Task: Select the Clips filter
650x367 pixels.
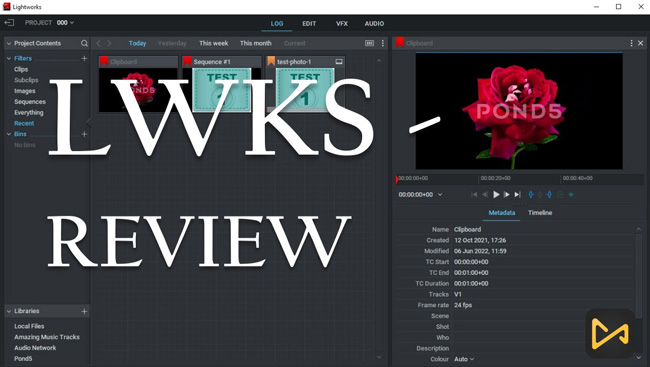Action: click(21, 69)
